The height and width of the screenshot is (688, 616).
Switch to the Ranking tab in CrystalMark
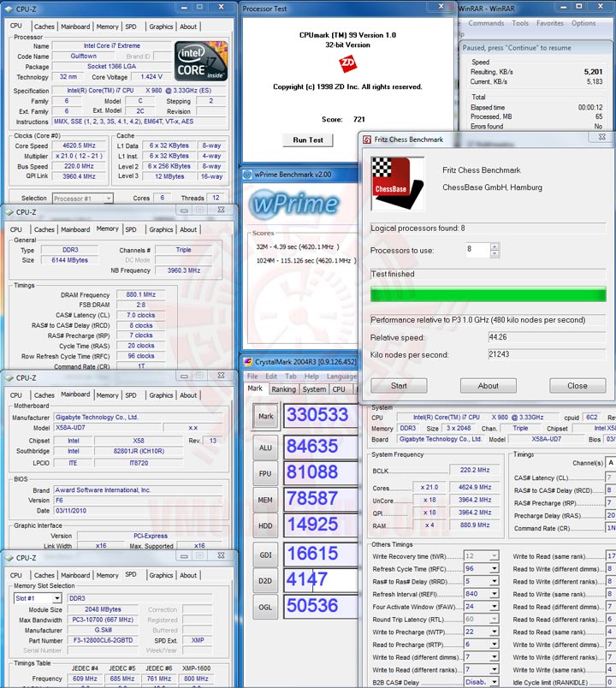click(283, 389)
